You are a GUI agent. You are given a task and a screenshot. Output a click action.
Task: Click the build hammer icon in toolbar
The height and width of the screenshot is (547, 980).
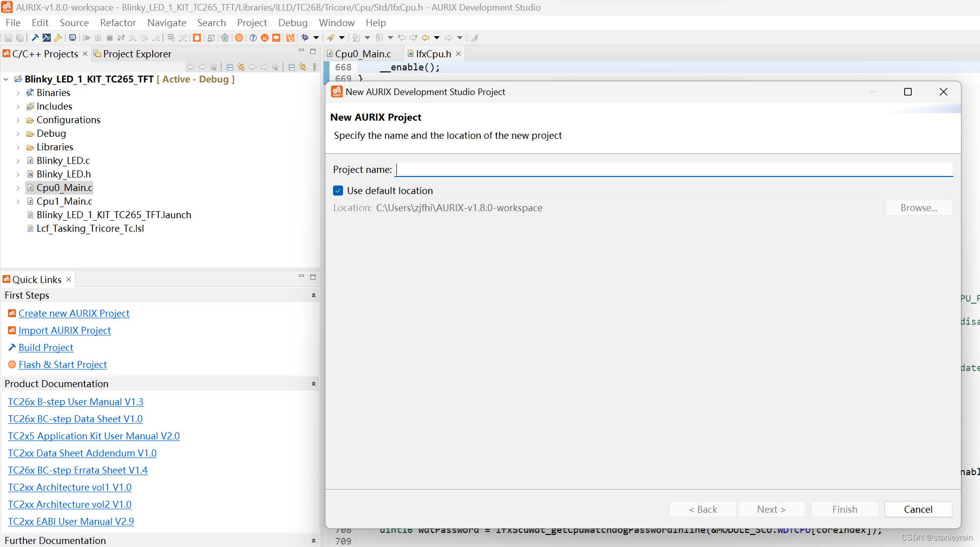point(35,38)
